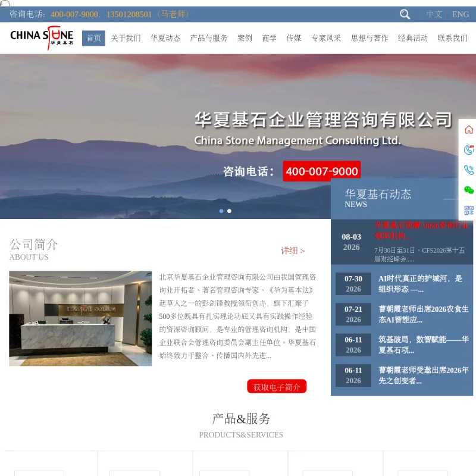Click the 公司简介 heading
This screenshot has height=476, width=476.
pyautogui.click(x=34, y=245)
